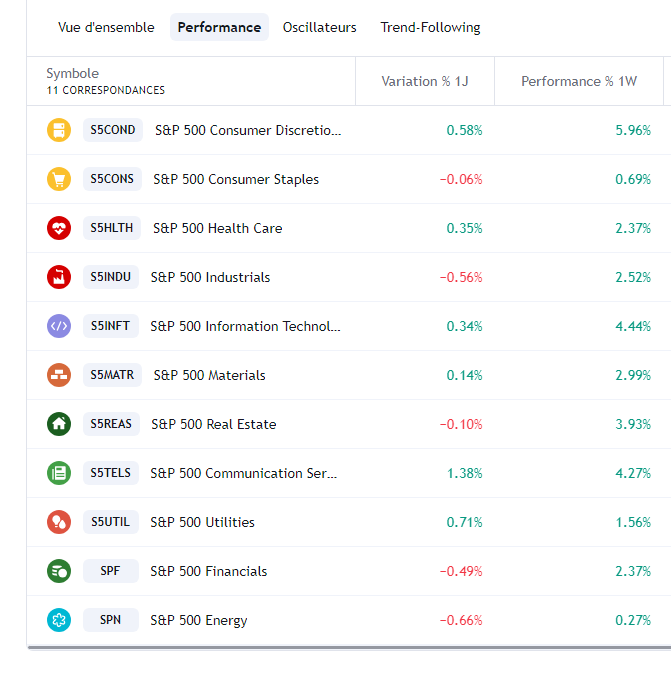
Task: Select the Trend-Following tab
Action: coord(430,27)
